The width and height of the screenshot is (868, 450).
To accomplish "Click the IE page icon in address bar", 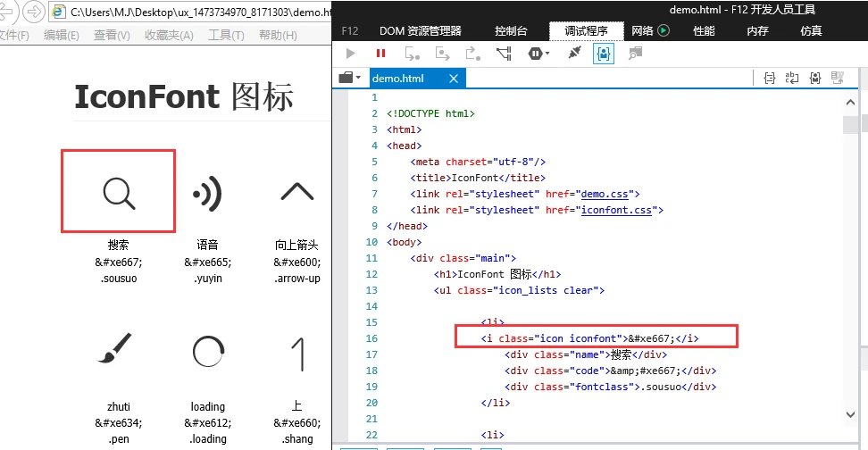I will pyautogui.click(x=59, y=12).
